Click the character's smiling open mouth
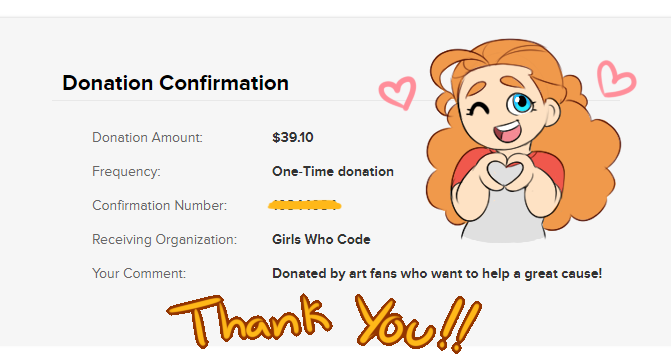 point(508,131)
